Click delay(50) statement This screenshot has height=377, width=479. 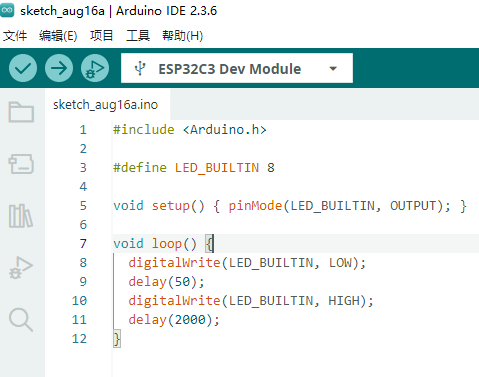(166, 282)
